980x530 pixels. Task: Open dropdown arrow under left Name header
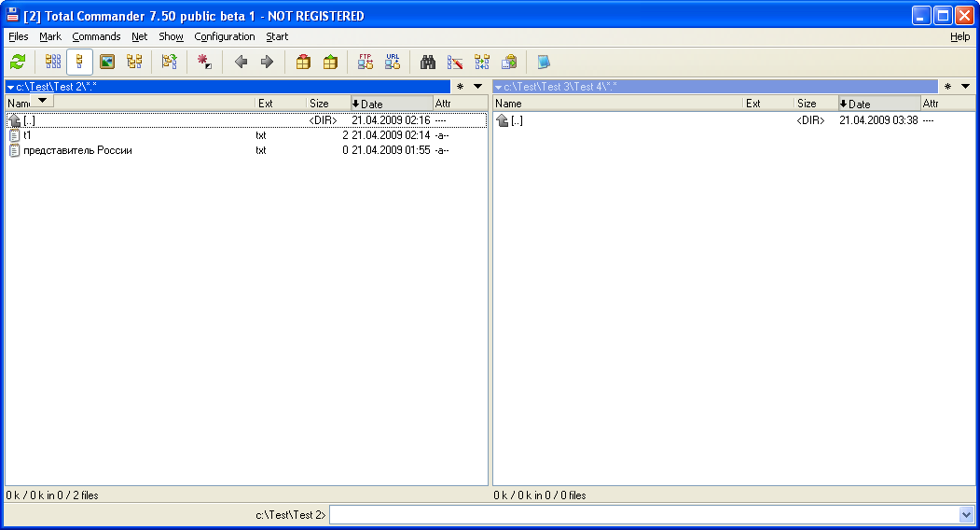point(42,100)
